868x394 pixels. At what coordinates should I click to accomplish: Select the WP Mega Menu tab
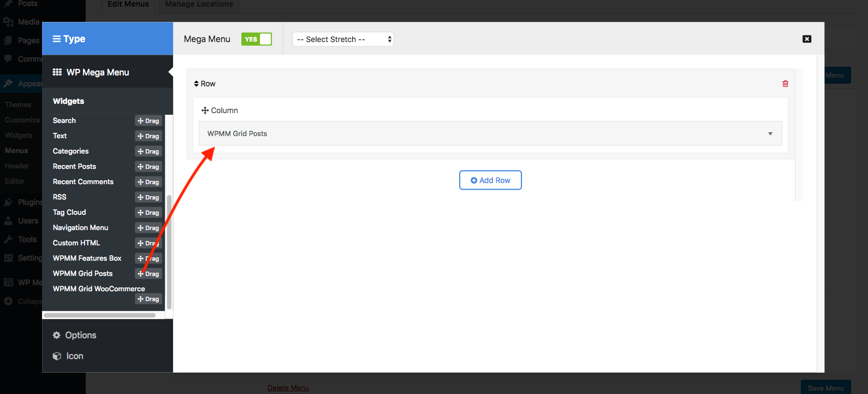(108, 72)
